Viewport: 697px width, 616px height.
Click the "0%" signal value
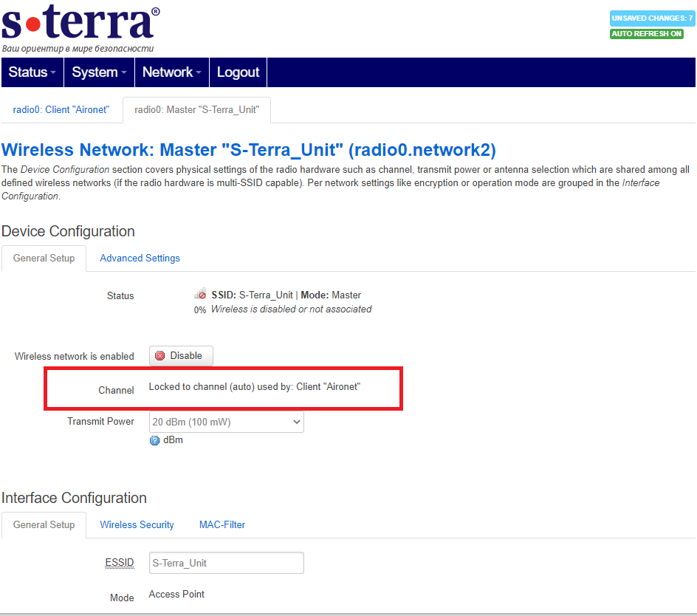[200, 310]
